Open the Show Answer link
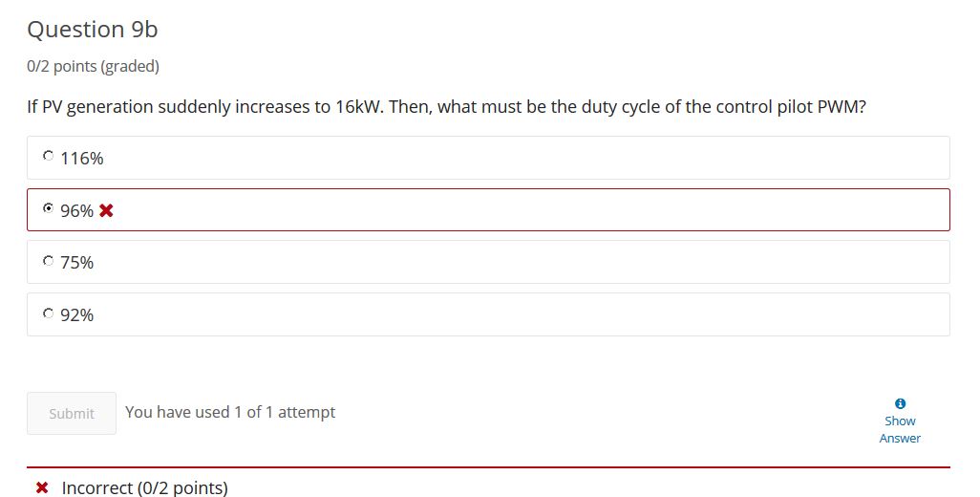This screenshot has height=497, width=980. coord(900,429)
